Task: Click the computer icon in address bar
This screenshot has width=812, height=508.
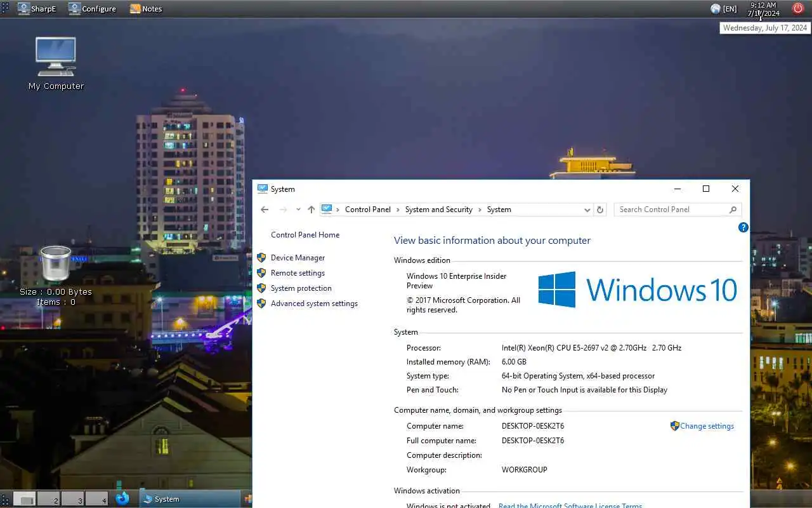Action: 327,209
